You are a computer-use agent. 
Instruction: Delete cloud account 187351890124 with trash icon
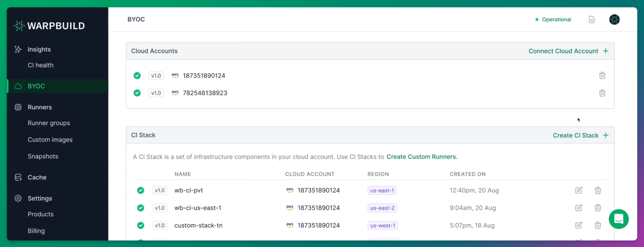[602, 76]
